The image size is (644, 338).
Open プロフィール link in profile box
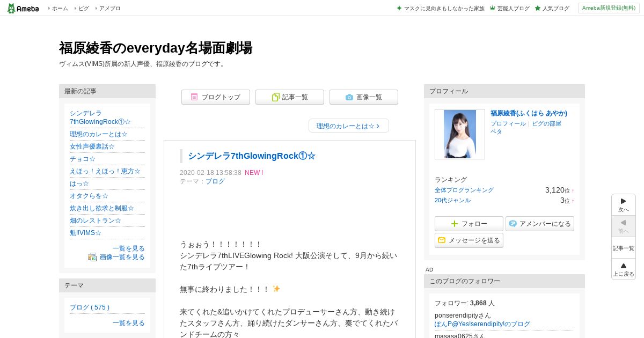tap(508, 123)
